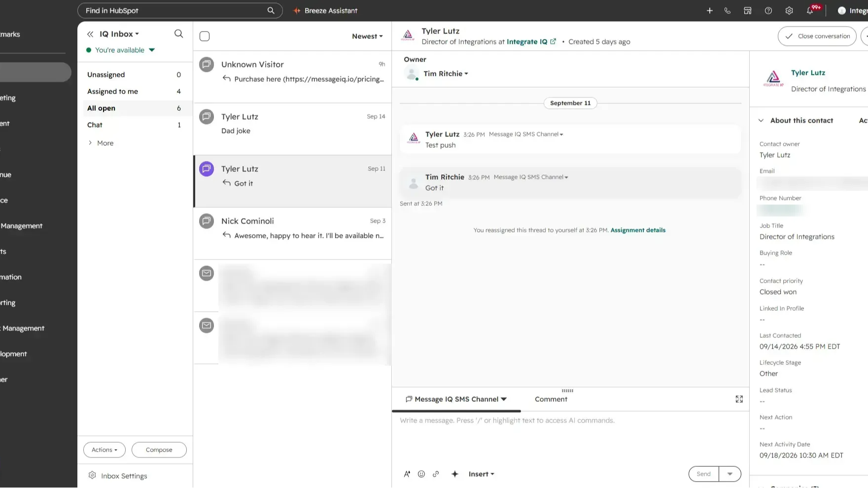Tick the select all conversations checkbox

205,36
